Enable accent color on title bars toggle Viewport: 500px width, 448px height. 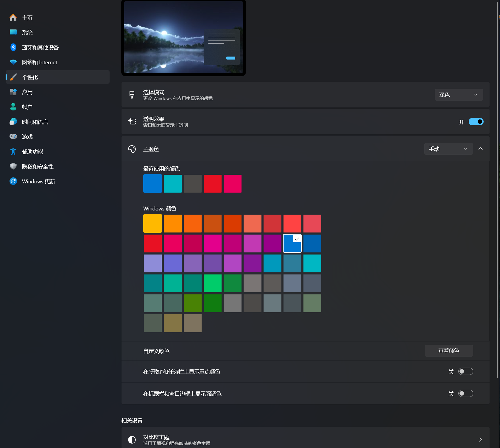pyautogui.click(x=465, y=394)
